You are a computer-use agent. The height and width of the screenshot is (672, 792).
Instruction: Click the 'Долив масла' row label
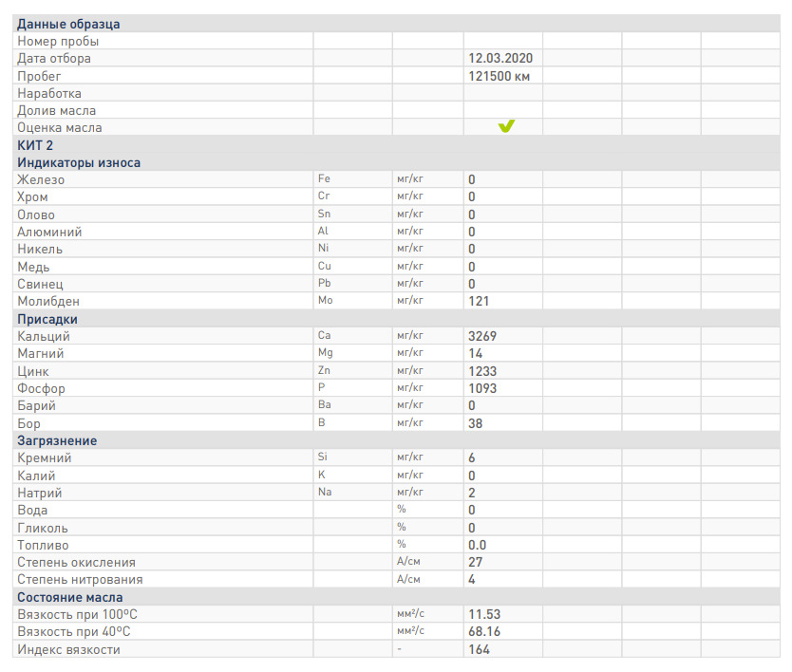(57, 110)
